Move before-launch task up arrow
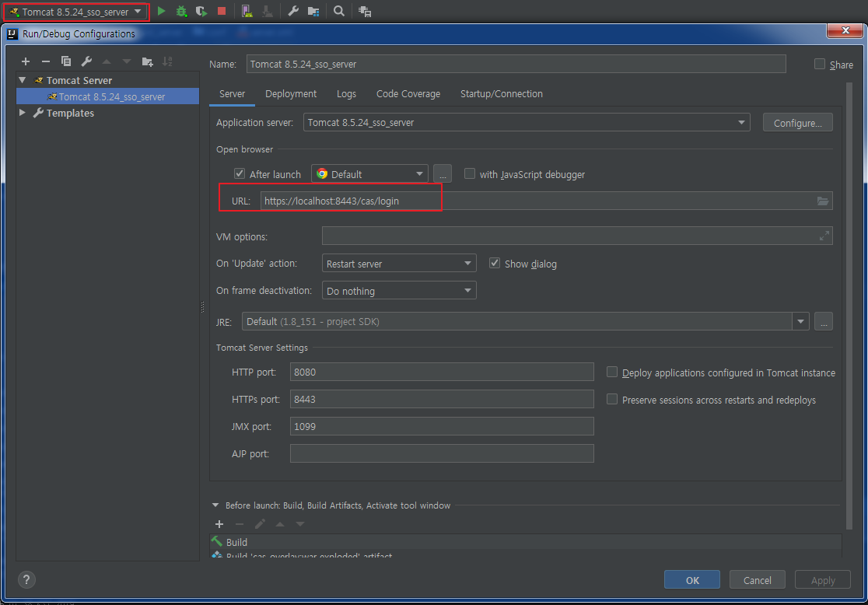Image resolution: width=868 pixels, height=605 pixels. coord(280,524)
